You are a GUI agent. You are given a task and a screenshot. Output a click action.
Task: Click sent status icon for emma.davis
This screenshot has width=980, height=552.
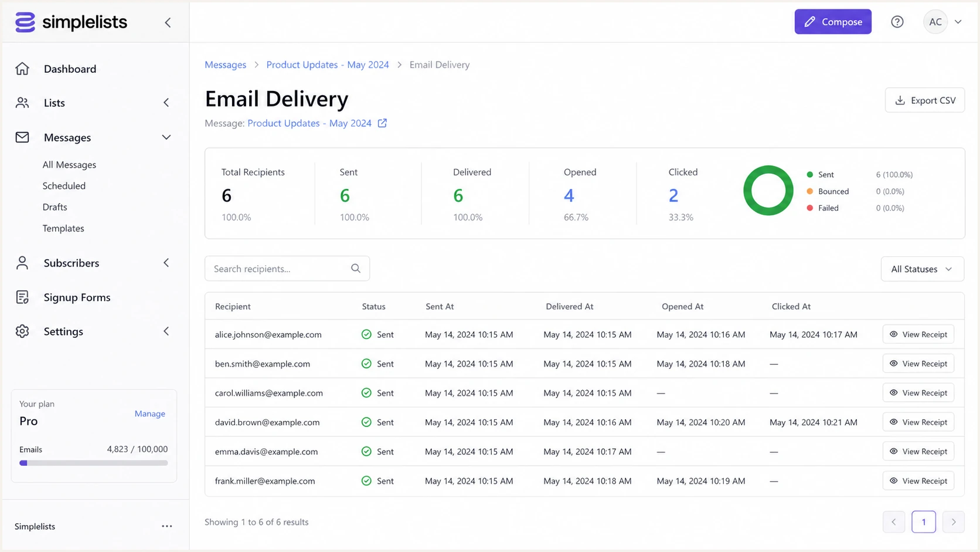pos(366,452)
